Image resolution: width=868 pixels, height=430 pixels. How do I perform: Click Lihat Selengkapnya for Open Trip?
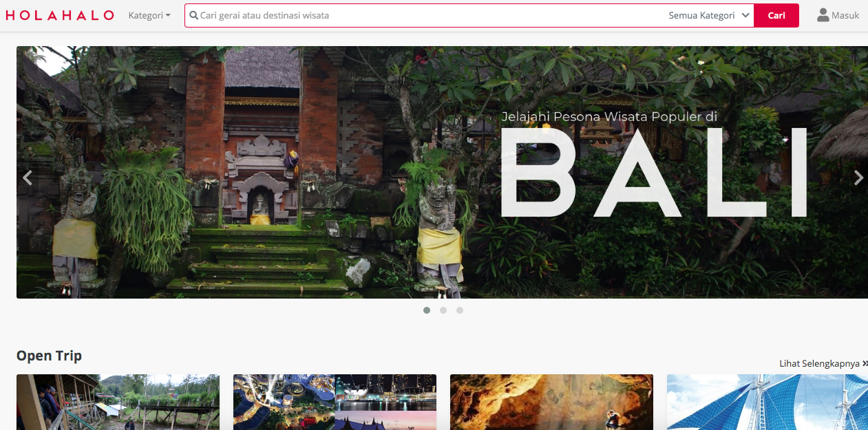pos(823,363)
